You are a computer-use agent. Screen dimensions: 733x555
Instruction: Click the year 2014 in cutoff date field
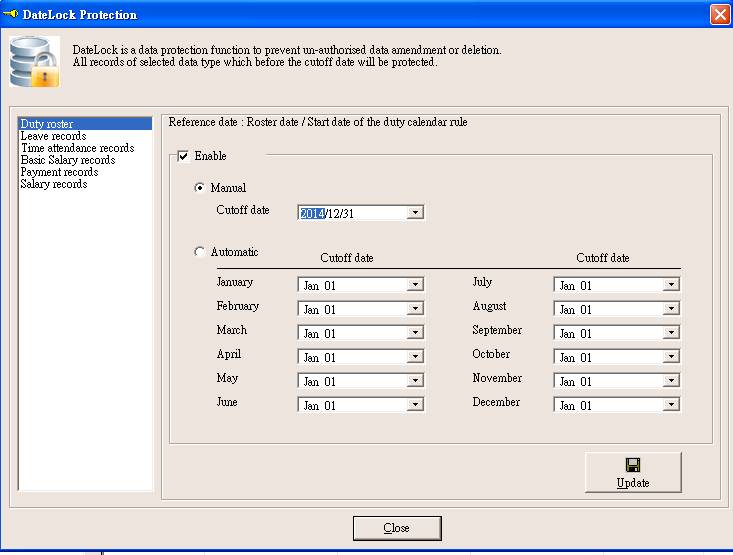click(x=312, y=214)
